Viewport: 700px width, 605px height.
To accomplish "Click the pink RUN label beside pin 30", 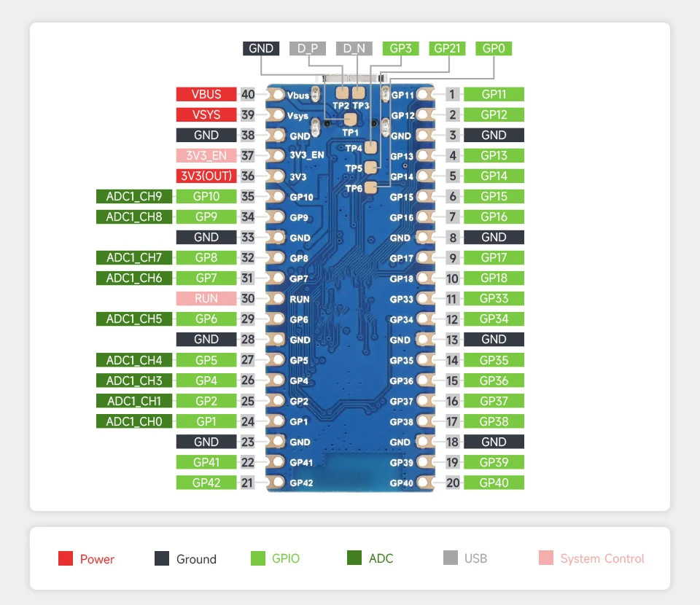I will (x=206, y=298).
